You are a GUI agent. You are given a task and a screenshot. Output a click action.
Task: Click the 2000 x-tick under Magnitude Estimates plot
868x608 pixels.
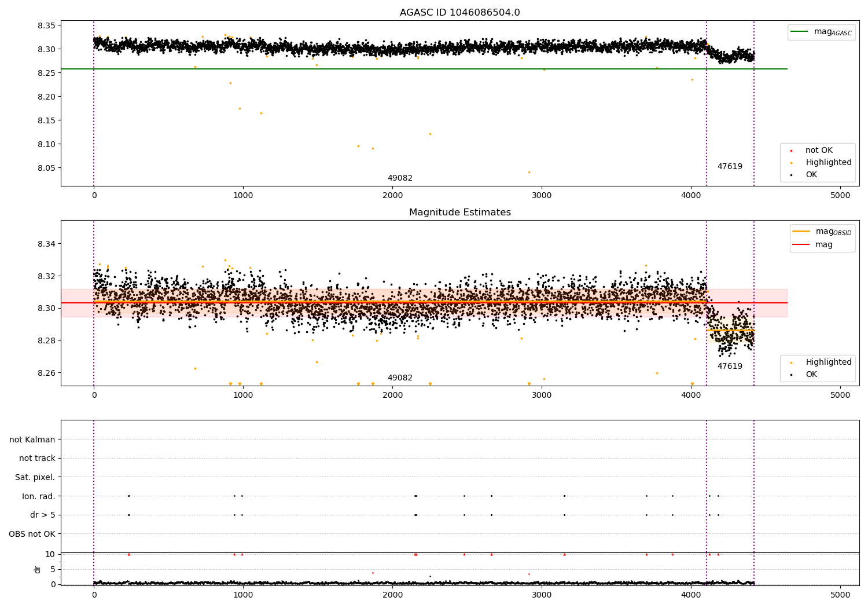click(x=392, y=395)
